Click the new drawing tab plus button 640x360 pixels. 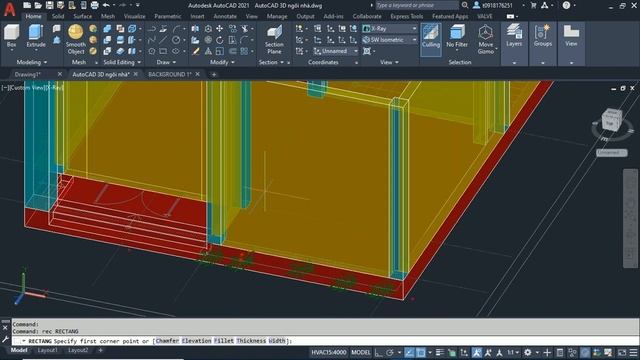click(213, 75)
